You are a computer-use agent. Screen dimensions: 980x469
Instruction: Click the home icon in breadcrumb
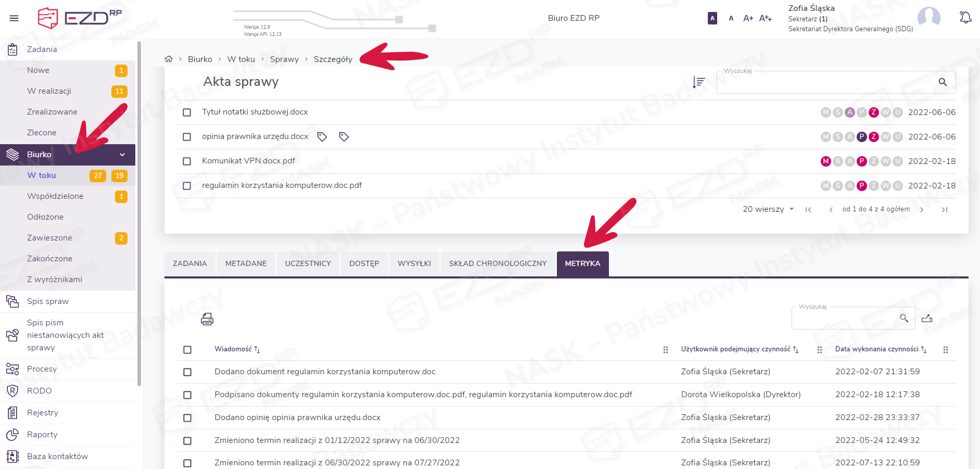click(x=169, y=59)
